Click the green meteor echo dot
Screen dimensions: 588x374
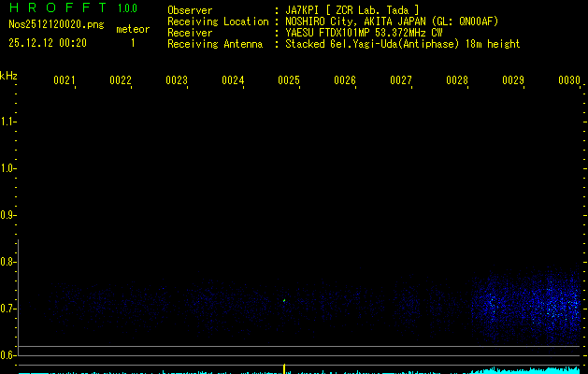tap(284, 300)
